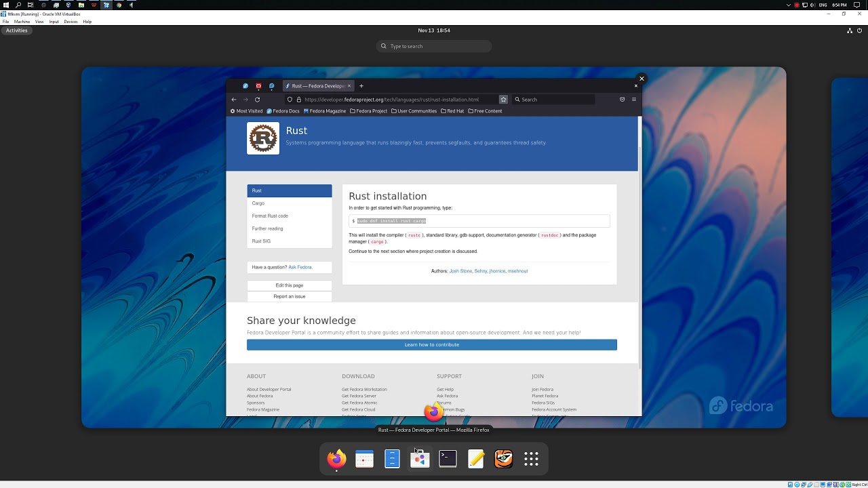This screenshot has height=488, width=868.
Task: Open the tiger-face app in the dock
Action: coord(503,459)
